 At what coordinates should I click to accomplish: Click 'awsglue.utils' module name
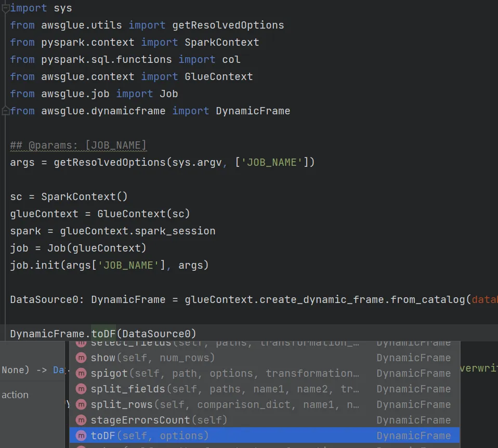(81, 25)
